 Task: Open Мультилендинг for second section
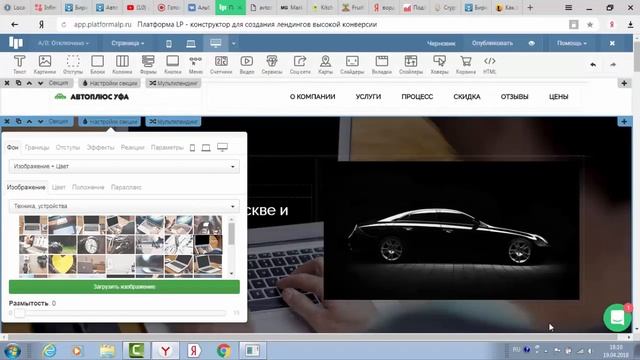[173, 121]
